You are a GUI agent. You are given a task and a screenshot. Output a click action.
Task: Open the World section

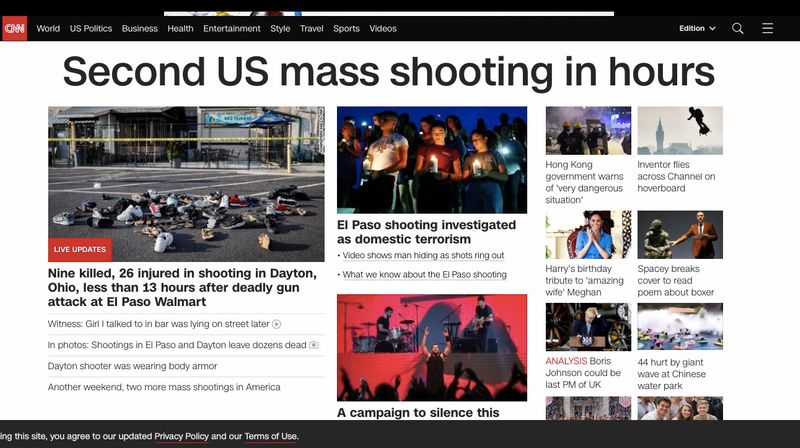click(x=48, y=28)
